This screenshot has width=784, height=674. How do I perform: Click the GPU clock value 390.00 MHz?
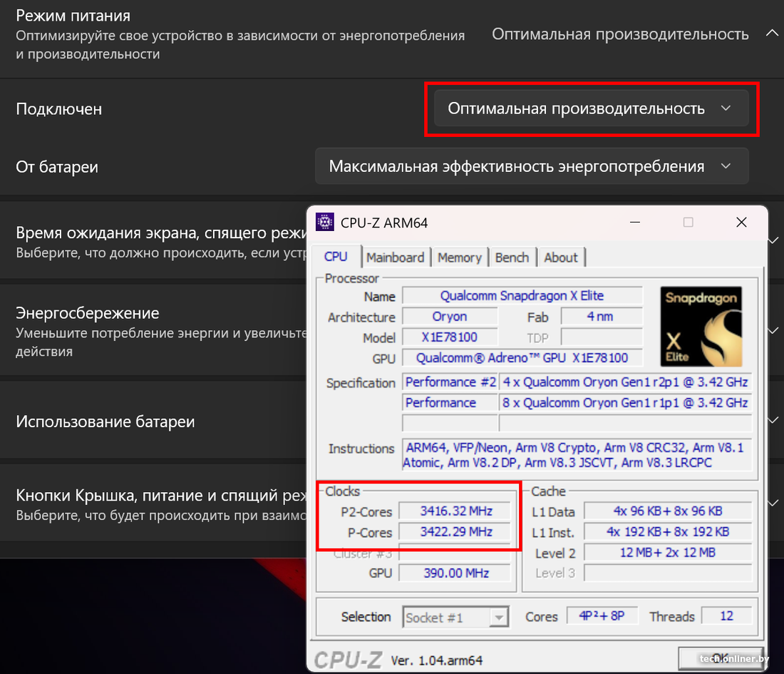click(x=455, y=573)
